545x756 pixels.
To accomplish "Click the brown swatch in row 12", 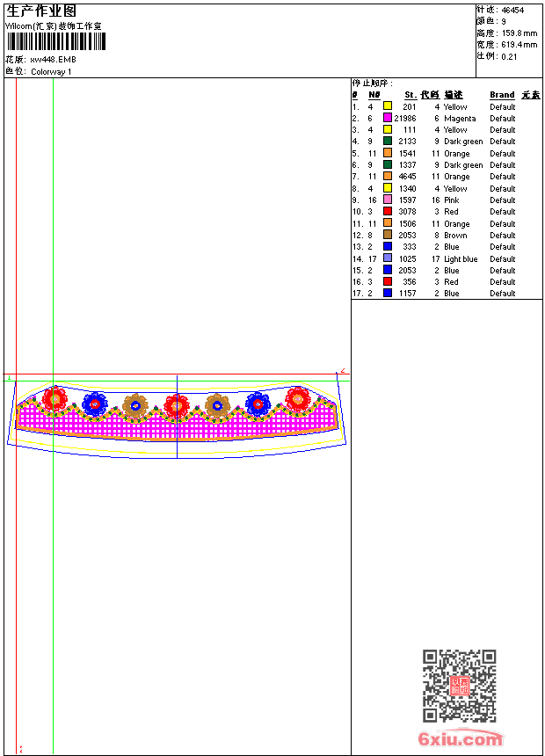I will tap(388, 235).
